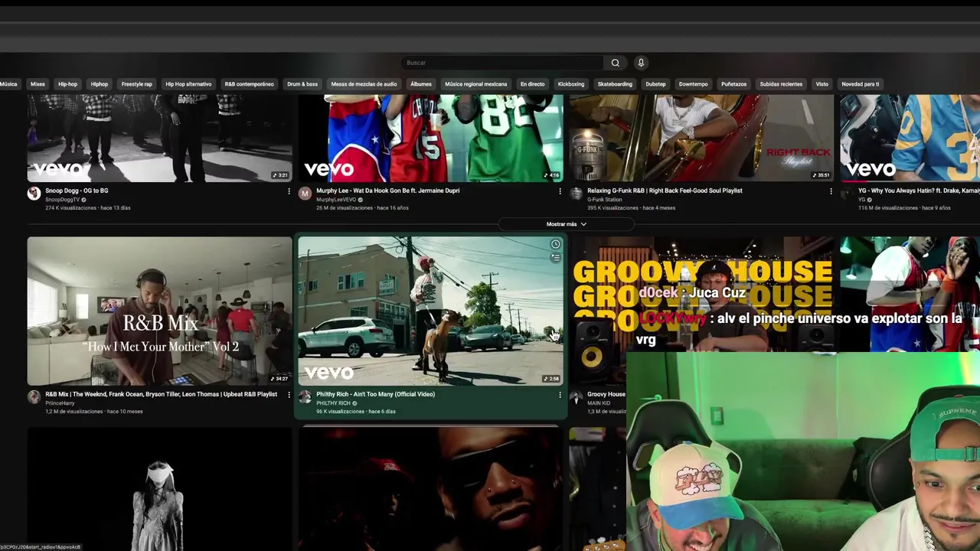Select Visto chip
The height and width of the screenshot is (551, 980).
pyautogui.click(x=822, y=84)
